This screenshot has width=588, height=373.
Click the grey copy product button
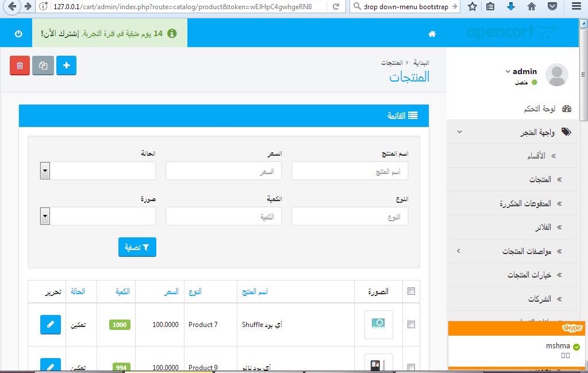[x=43, y=66]
